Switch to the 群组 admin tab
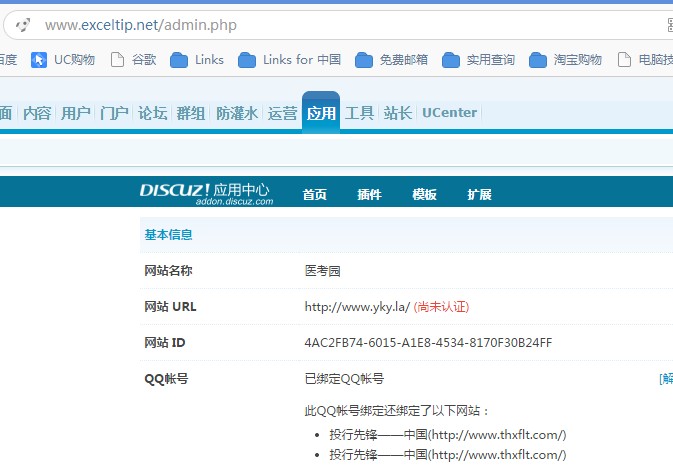Image resolution: width=673 pixels, height=473 pixels. (191, 113)
